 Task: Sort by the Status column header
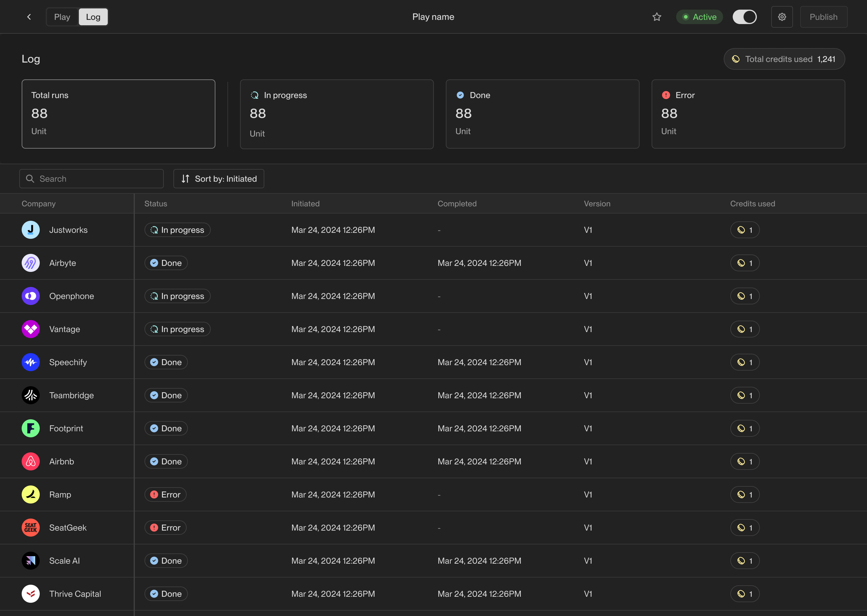point(156,204)
